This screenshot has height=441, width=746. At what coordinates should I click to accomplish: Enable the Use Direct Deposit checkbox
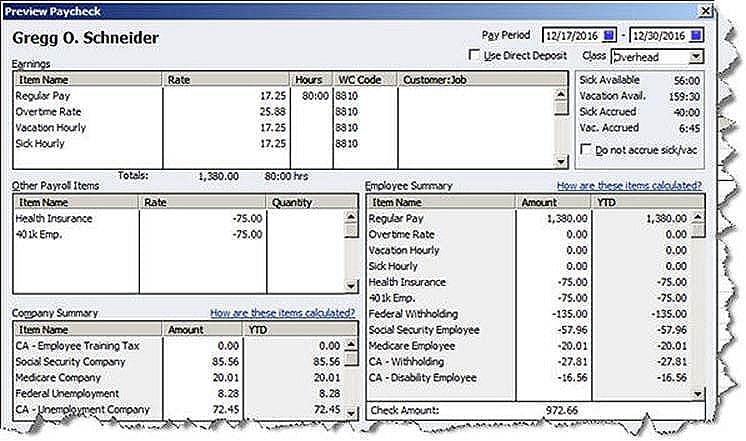click(x=474, y=55)
